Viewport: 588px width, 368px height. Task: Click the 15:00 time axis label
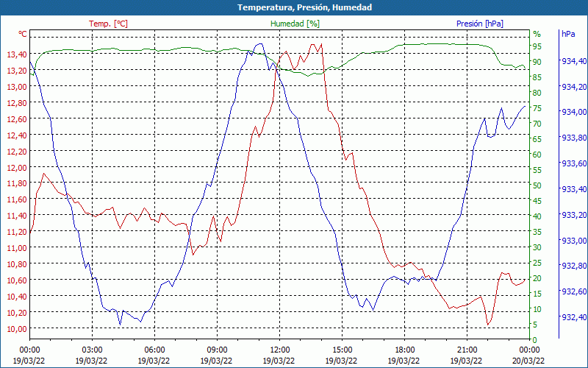click(342, 350)
